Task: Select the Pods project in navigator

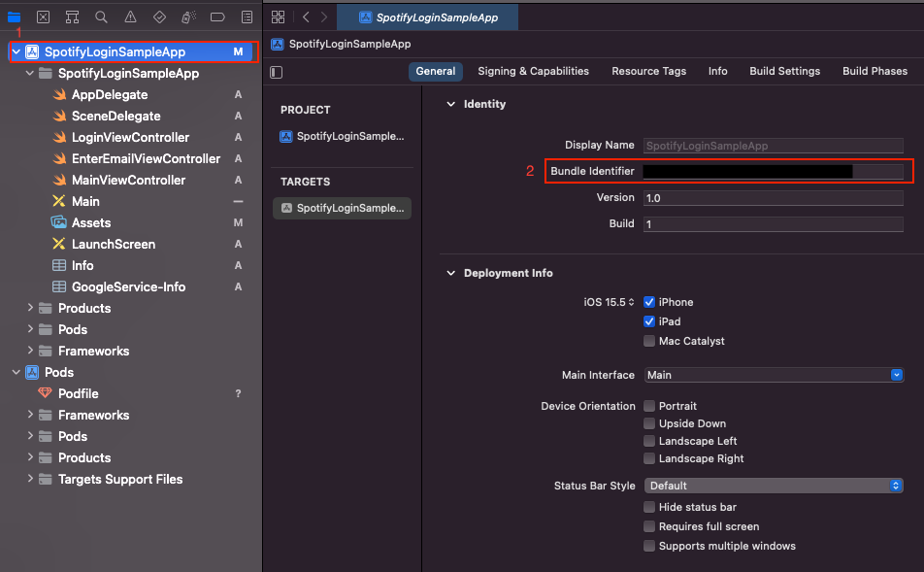Action: [x=59, y=372]
